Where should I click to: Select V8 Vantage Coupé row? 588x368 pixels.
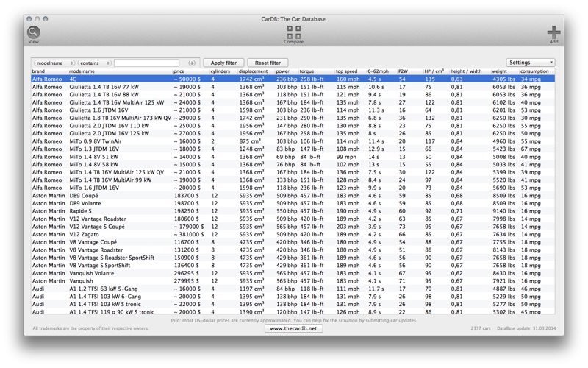293,242
